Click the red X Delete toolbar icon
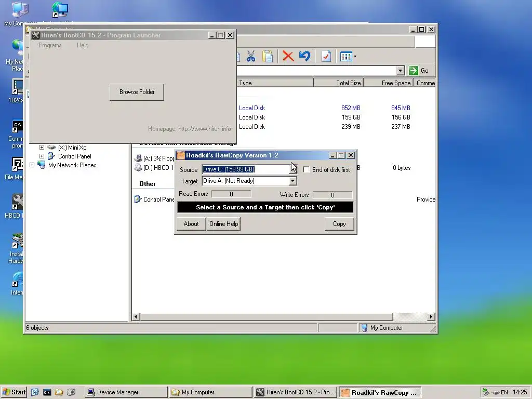532x399 pixels. (x=288, y=56)
